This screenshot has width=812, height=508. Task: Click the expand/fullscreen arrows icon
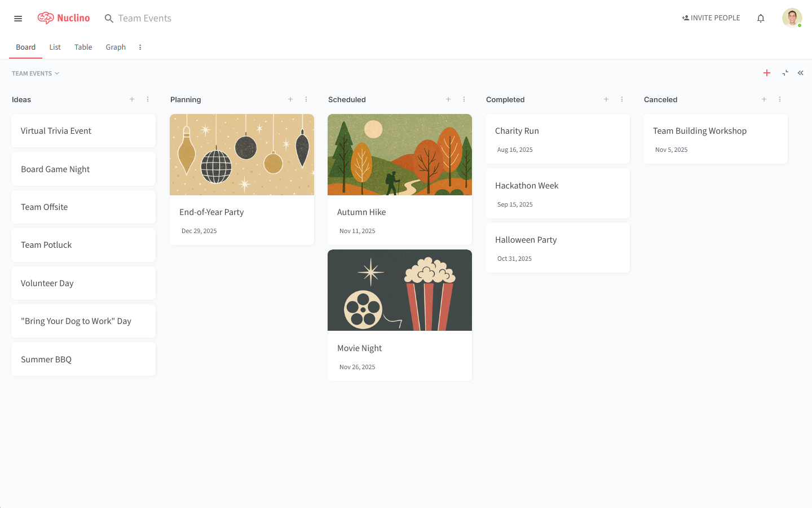click(x=785, y=73)
